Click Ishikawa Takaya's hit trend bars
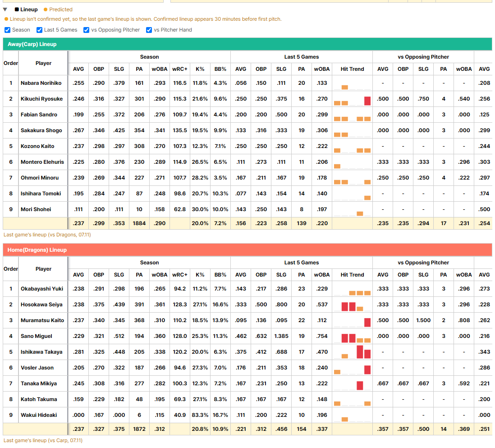Viewport: 495px width, 448px height. pyautogui.click(x=352, y=352)
